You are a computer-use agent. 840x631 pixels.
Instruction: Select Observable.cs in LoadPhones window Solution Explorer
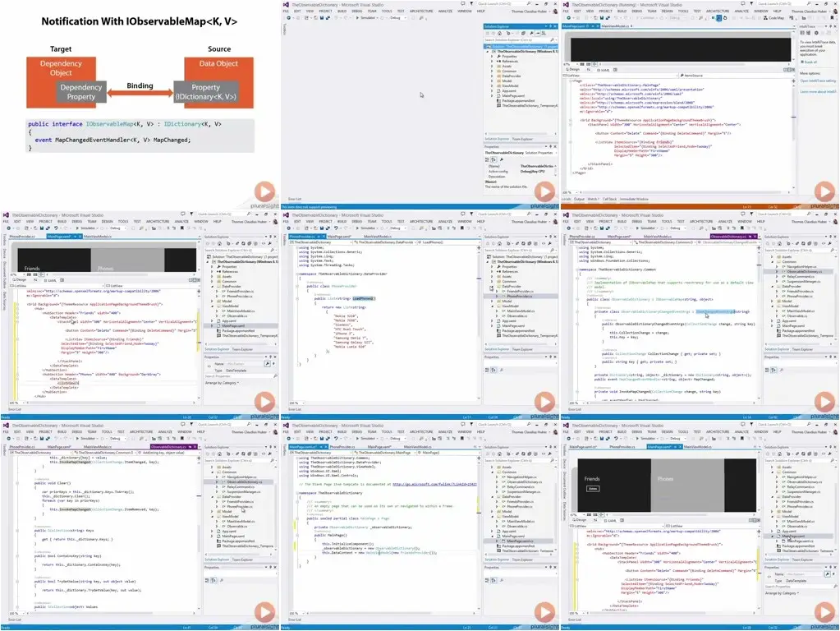click(516, 315)
